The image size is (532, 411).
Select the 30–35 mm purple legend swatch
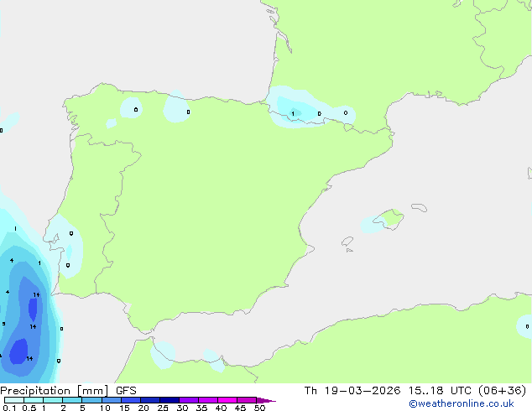tap(189, 400)
